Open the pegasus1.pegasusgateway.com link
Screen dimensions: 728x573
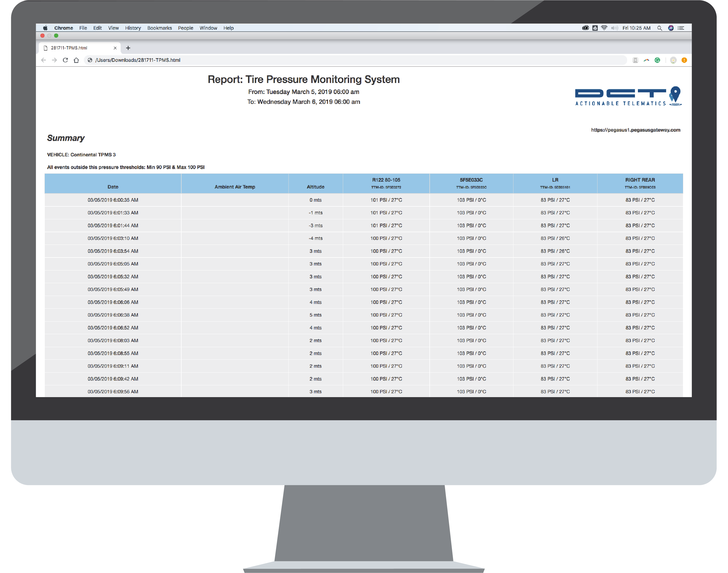[x=635, y=130]
